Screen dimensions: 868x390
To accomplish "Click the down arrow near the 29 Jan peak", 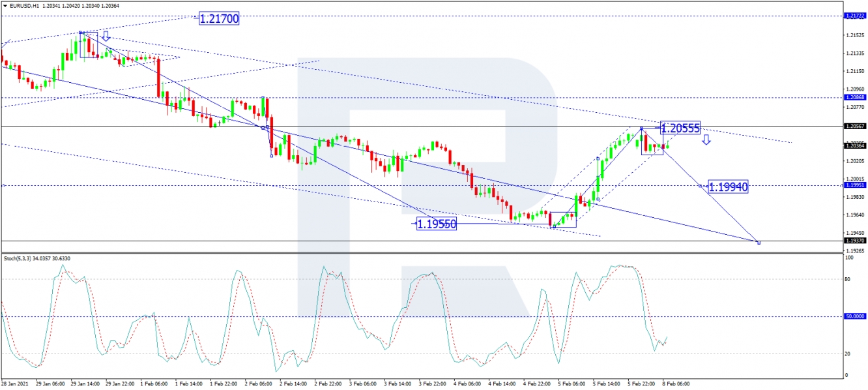I will point(105,36).
